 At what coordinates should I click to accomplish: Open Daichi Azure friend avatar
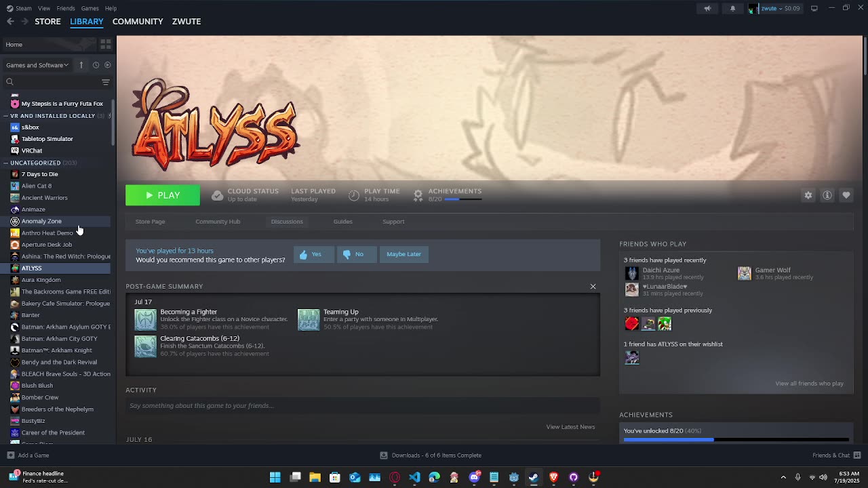(632, 273)
